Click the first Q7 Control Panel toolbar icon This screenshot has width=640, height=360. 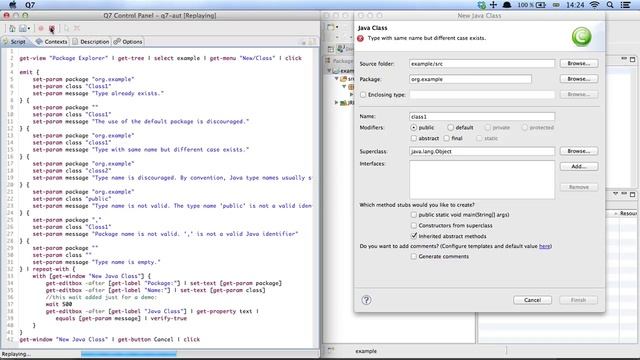pos(12,28)
